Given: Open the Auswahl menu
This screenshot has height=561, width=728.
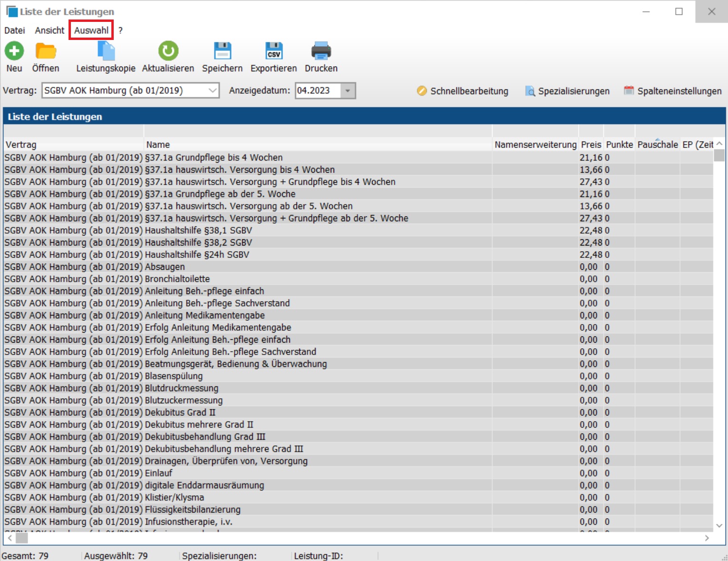Looking at the screenshot, I should (x=91, y=30).
